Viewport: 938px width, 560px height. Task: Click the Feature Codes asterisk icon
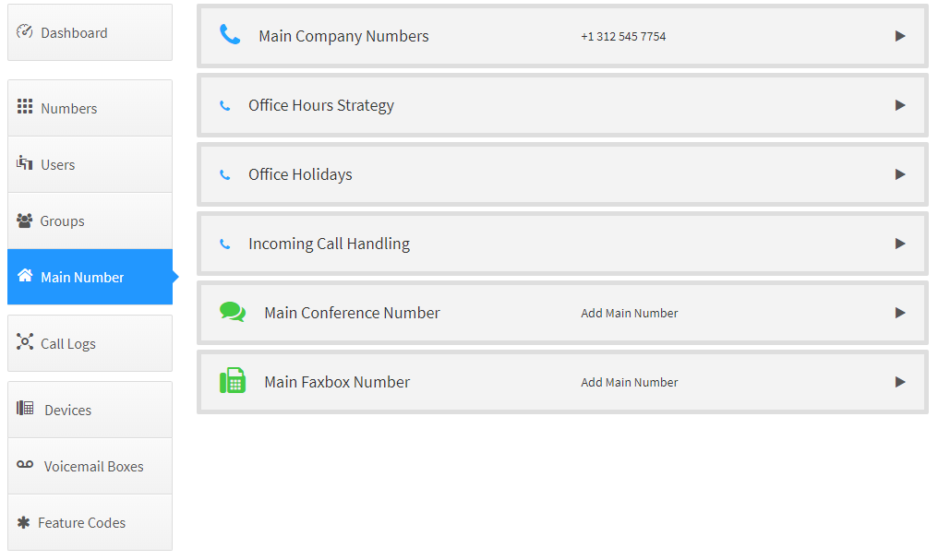coord(23,522)
